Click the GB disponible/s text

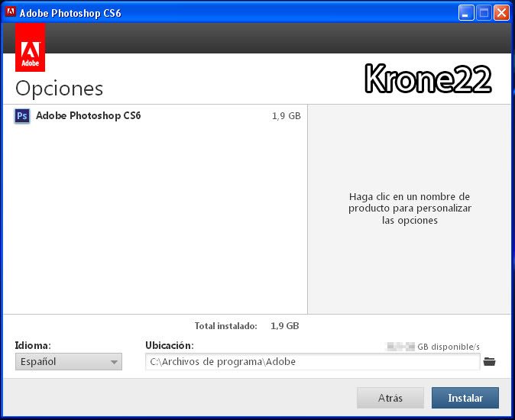coord(449,347)
